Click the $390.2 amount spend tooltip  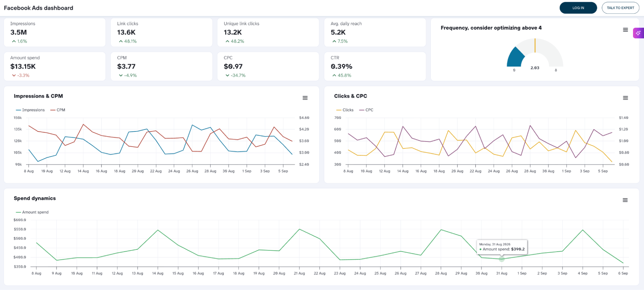pyautogui.click(x=502, y=247)
